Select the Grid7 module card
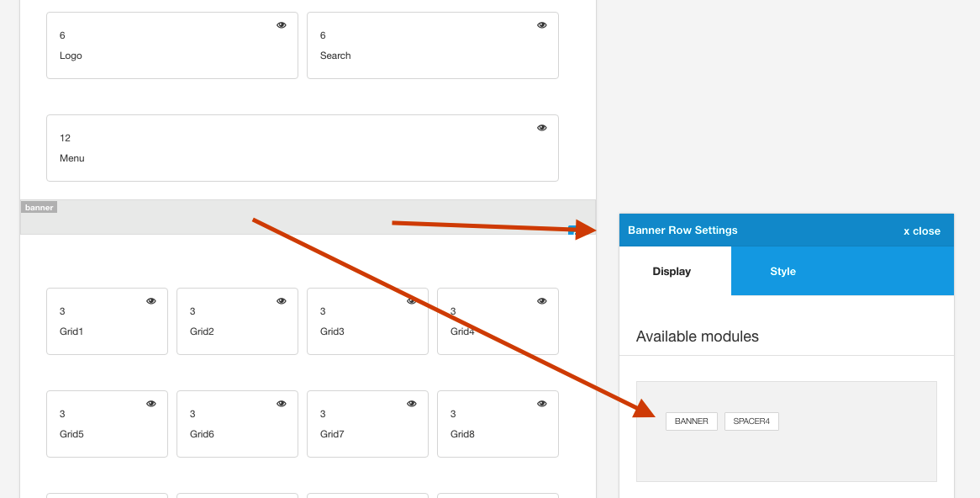 pos(367,423)
